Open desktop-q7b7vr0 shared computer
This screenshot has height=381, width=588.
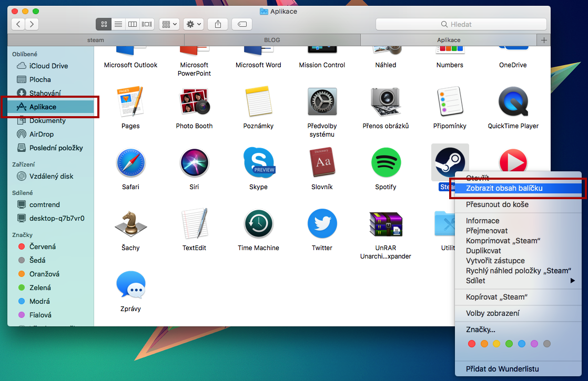(50, 218)
